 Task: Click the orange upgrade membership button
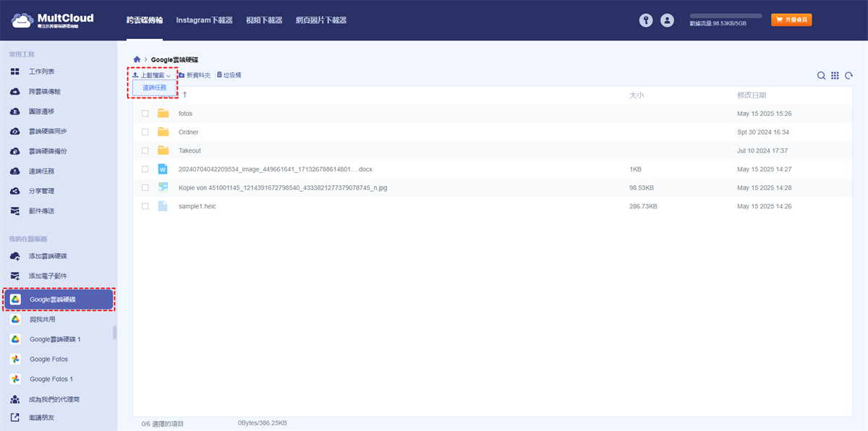[791, 20]
